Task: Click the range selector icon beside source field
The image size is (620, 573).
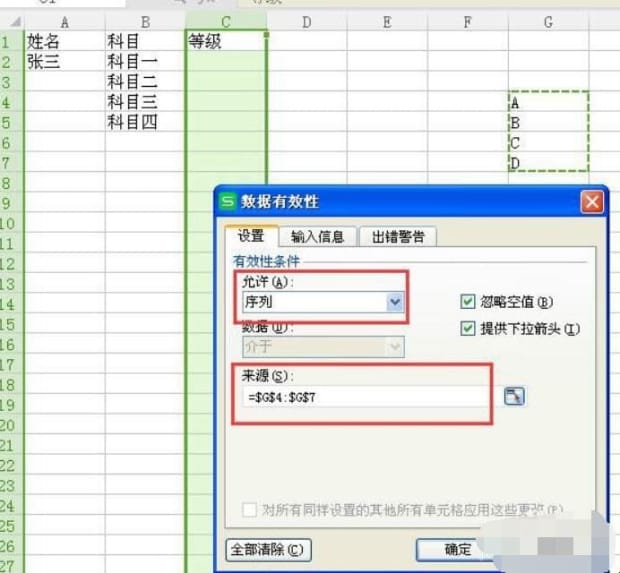Action: (514, 397)
